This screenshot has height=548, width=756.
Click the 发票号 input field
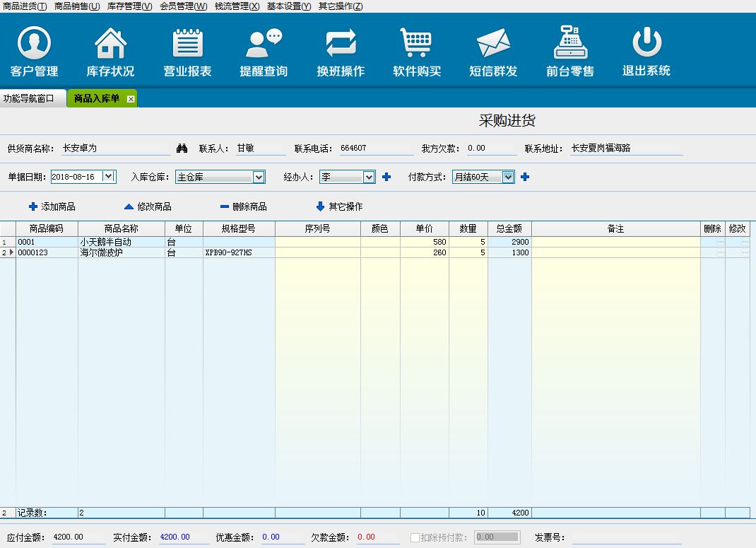point(622,537)
